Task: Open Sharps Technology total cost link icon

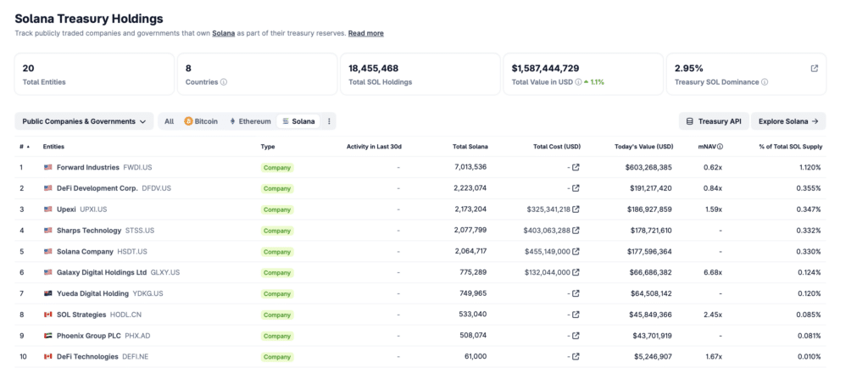Action: 576,230
